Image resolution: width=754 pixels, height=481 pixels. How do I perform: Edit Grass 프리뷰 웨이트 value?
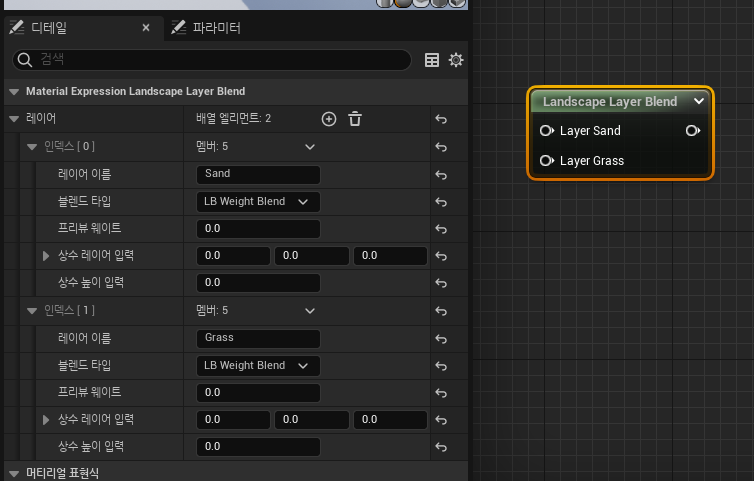tap(258, 393)
